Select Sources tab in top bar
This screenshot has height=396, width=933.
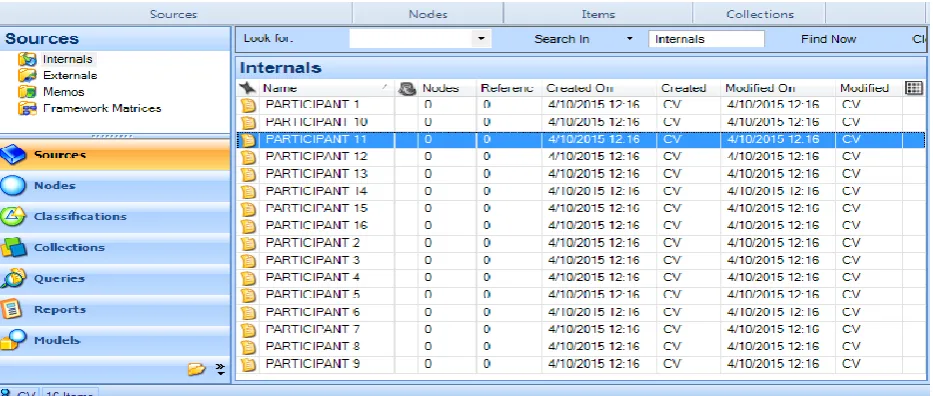173,14
